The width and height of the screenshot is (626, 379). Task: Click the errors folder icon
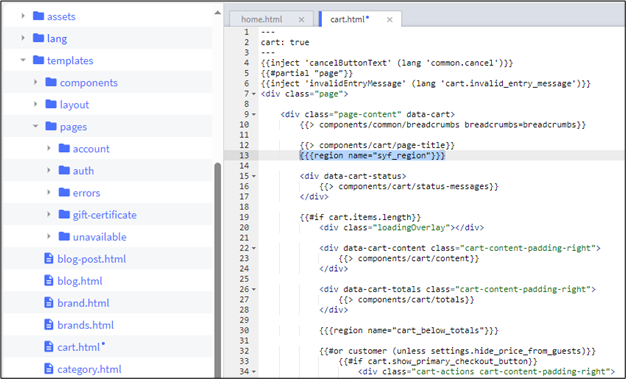tap(64, 192)
